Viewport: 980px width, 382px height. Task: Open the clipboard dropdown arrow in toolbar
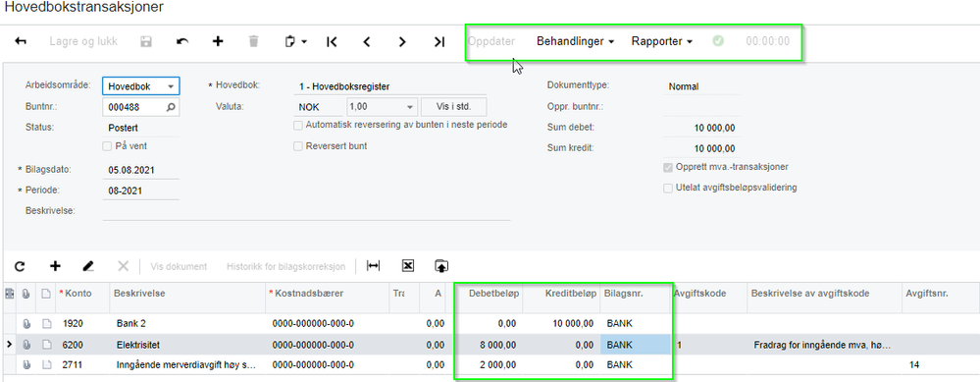tap(304, 42)
